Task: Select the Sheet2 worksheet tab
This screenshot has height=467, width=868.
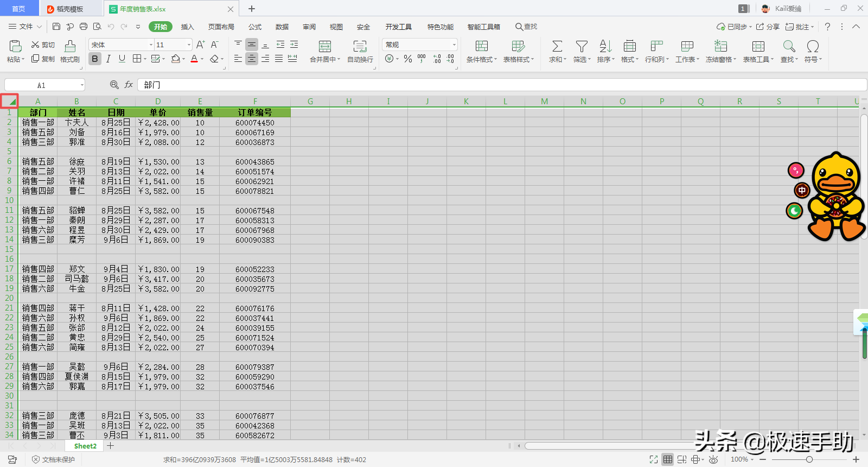Action: coord(85,446)
